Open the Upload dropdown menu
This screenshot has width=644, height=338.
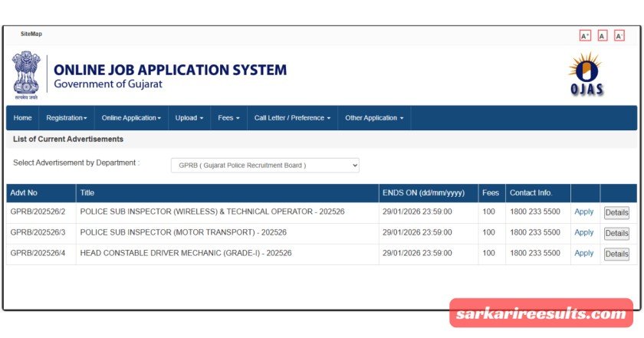[189, 118]
